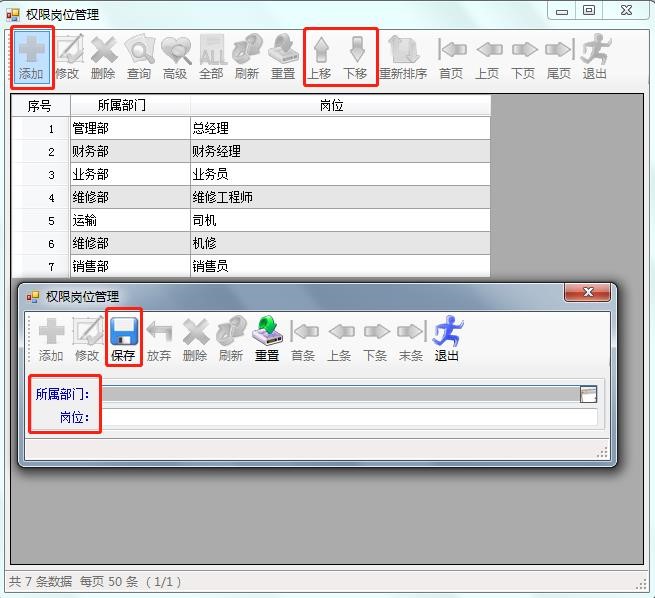Select the 销售部 cell in row 7
This screenshot has width=655, height=598.
[130, 266]
